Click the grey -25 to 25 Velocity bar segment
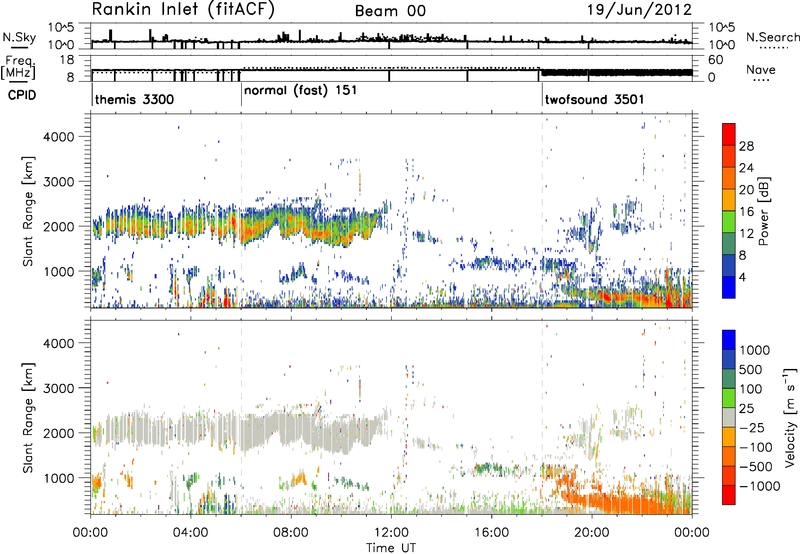This screenshot has width=800, height=554. (x=729, y=417)
